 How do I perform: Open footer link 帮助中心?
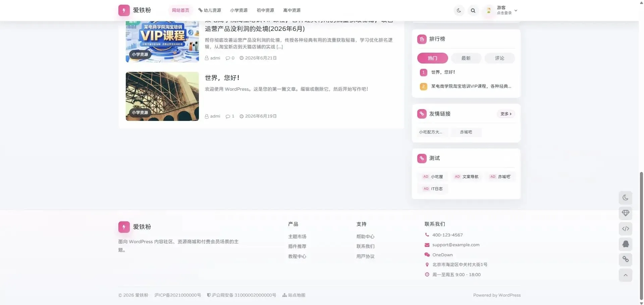coord(365,236)
